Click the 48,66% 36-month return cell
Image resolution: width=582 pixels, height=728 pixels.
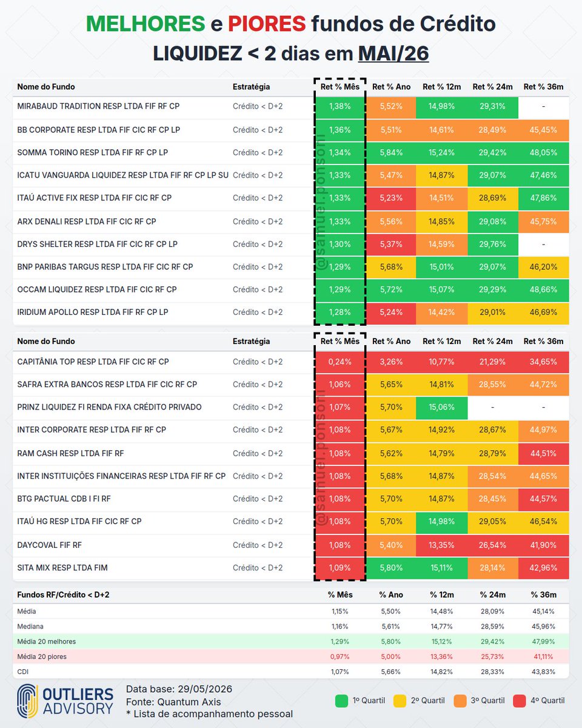543,289
